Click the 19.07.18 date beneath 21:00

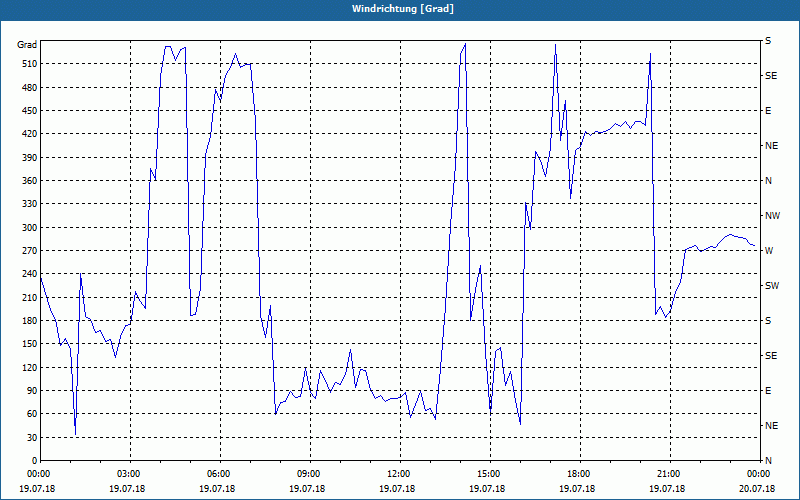point(667,489)
